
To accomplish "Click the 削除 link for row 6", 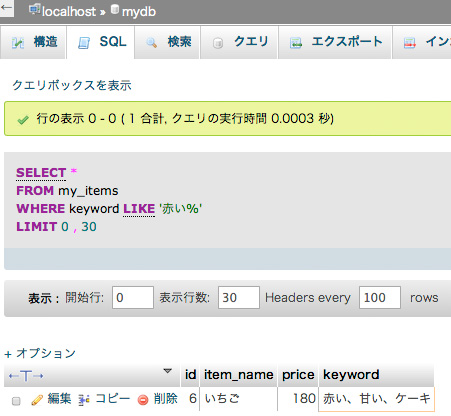I will tap(165, 399).
